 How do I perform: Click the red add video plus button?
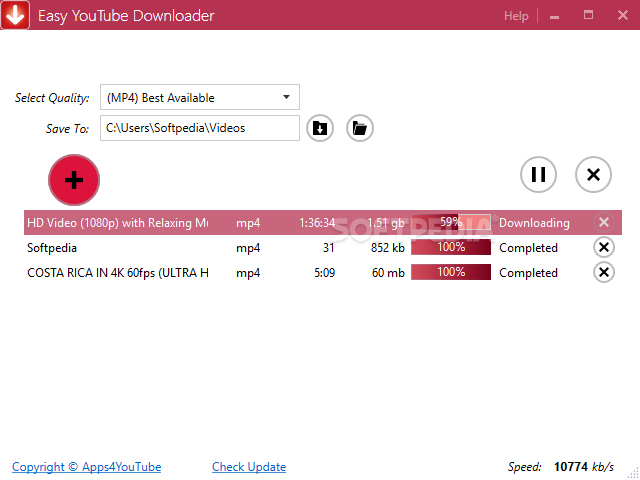(x=74, y=180)
